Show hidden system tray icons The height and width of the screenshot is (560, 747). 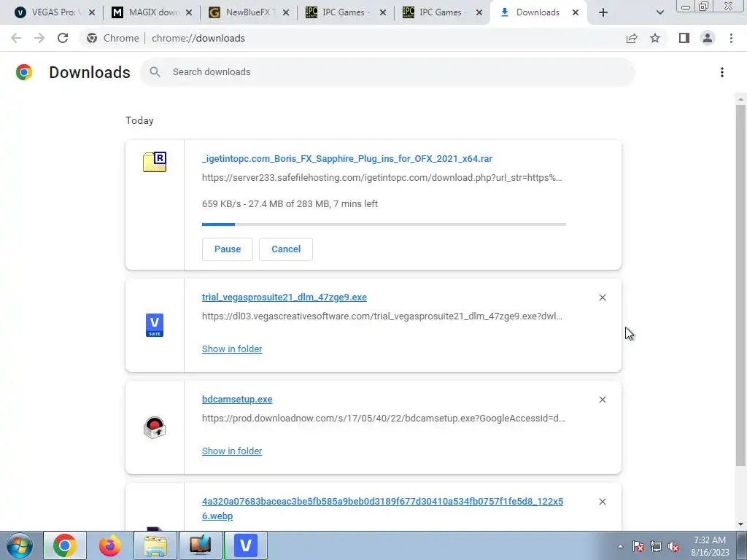[x=620, y=546]
